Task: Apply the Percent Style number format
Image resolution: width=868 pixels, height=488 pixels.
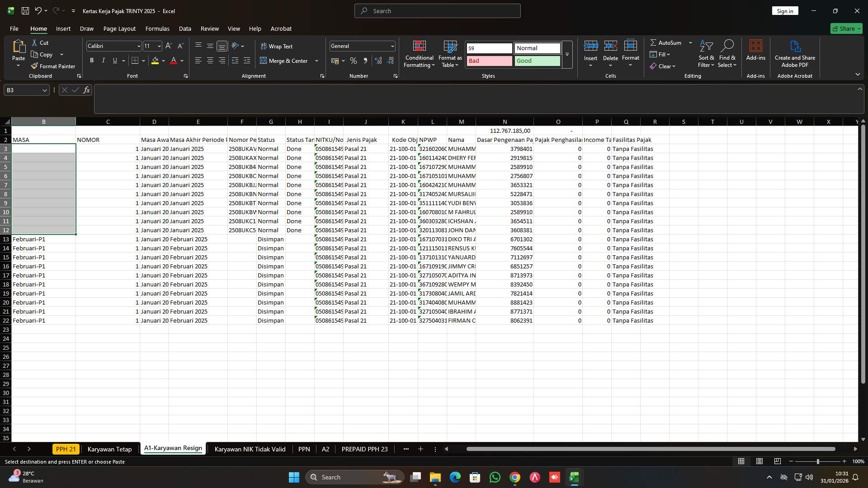Action: [353, 61]
